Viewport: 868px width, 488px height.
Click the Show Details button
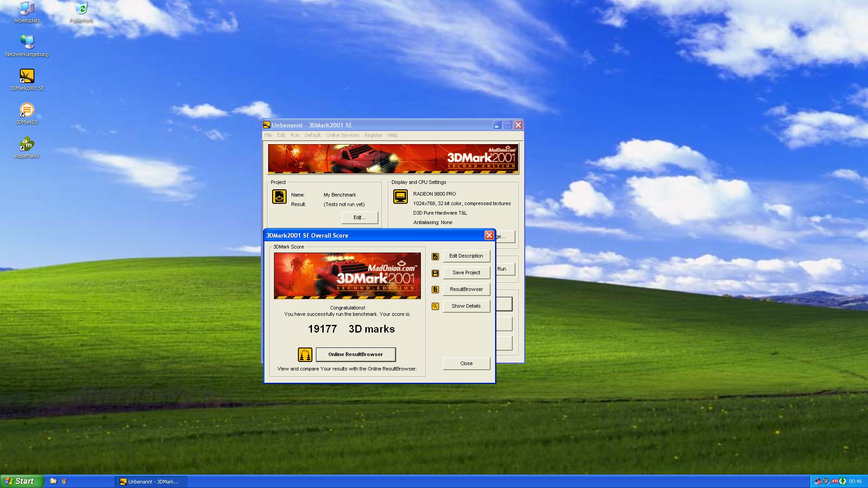coord(466,306)
